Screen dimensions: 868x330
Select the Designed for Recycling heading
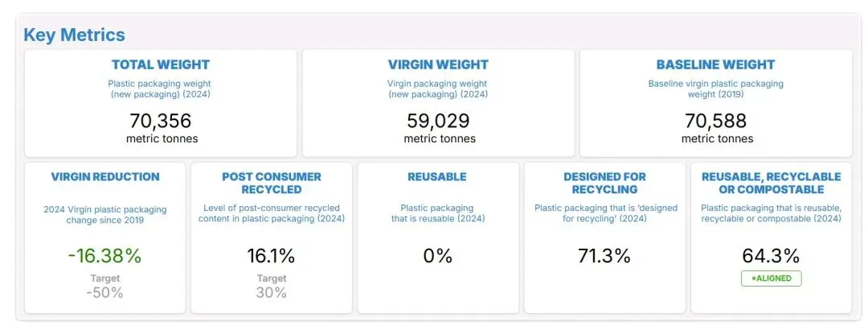pos(604,183)
